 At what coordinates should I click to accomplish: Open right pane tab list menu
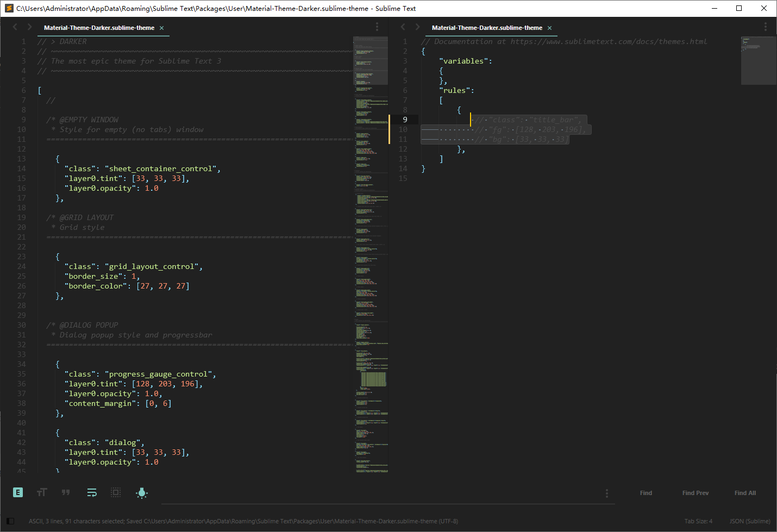pyautogui.click(x=766, y=27)
